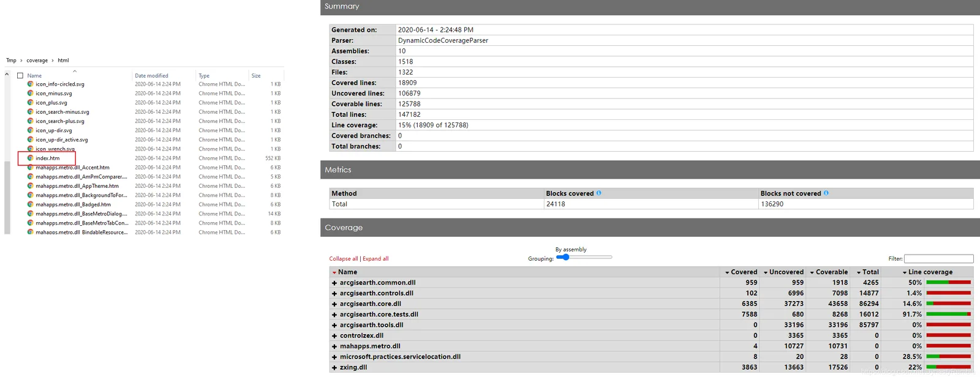Sort coverage table by Coverable column

coord(829,272)
